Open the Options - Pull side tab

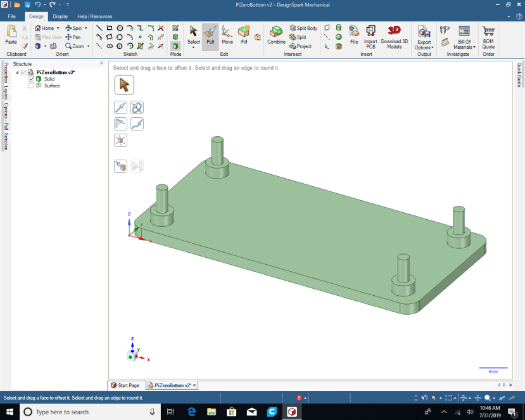pos(6,116)
